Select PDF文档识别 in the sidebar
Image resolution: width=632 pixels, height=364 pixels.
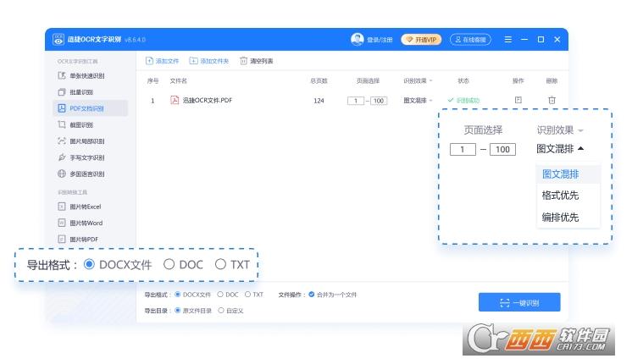tap(91, 108)
